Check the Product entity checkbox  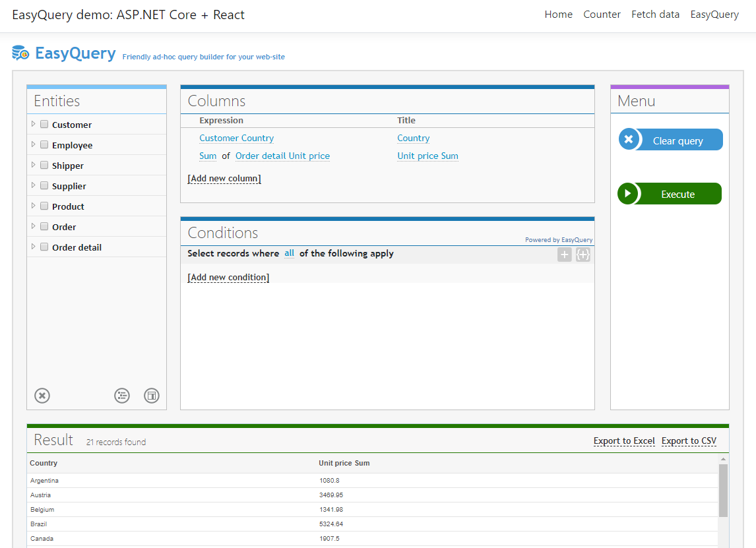click(x=44, y=206)
